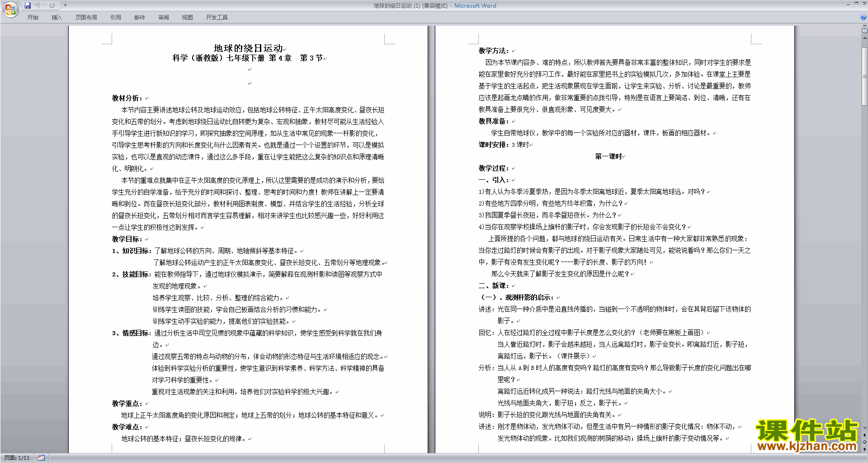This screenshot has height=463, width=868.
Task: Expand the Undo history dropdown arrow
Action: [44, 5]
